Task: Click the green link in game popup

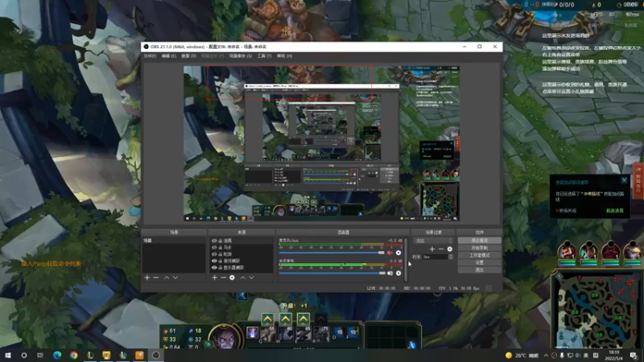Action: (x=615, y=211)
